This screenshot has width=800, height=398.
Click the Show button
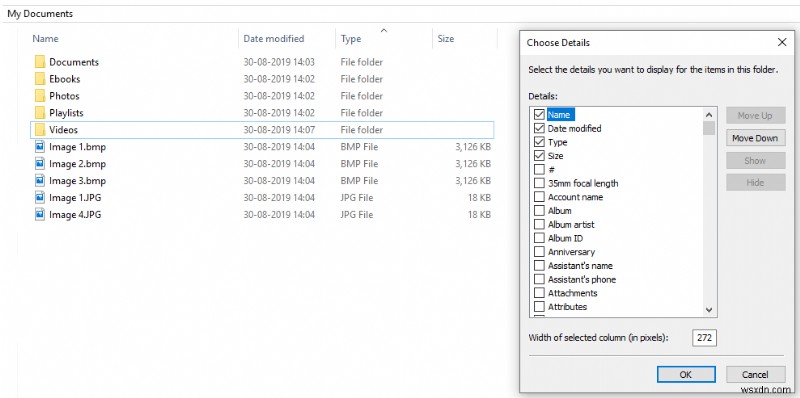pyautogui.click(x=755, y=161)
